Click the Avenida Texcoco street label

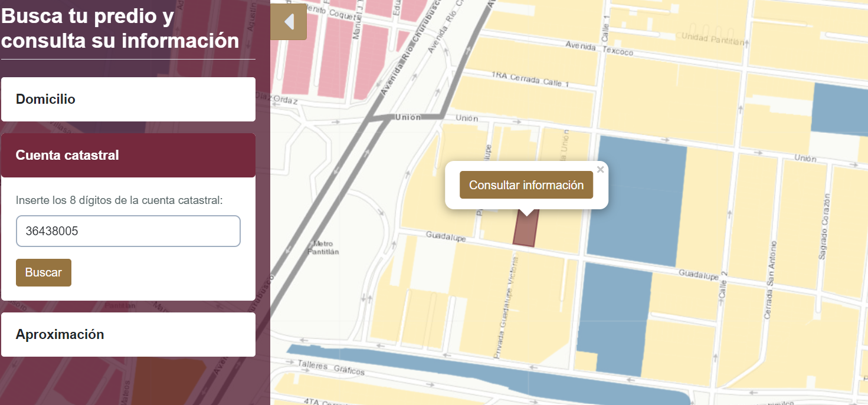coord(599,48)
